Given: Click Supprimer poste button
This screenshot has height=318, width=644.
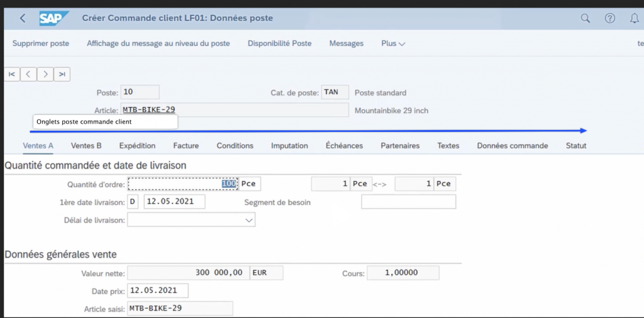Looking at the screenshot, I should (x=41, y=43).
